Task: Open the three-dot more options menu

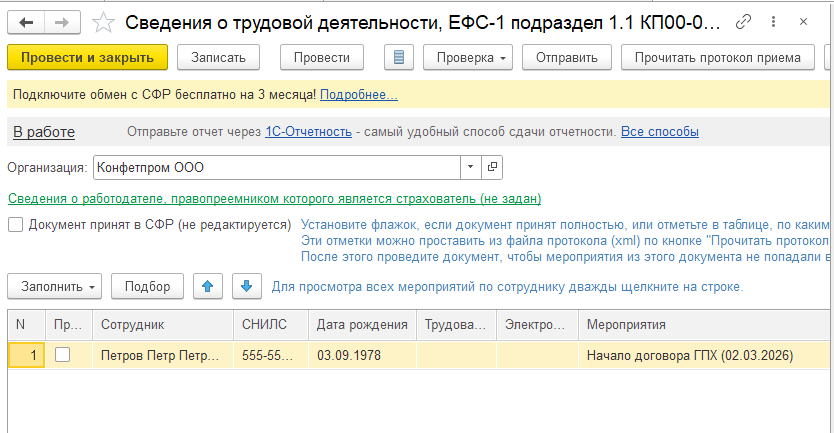Action: tap(773, 22)
